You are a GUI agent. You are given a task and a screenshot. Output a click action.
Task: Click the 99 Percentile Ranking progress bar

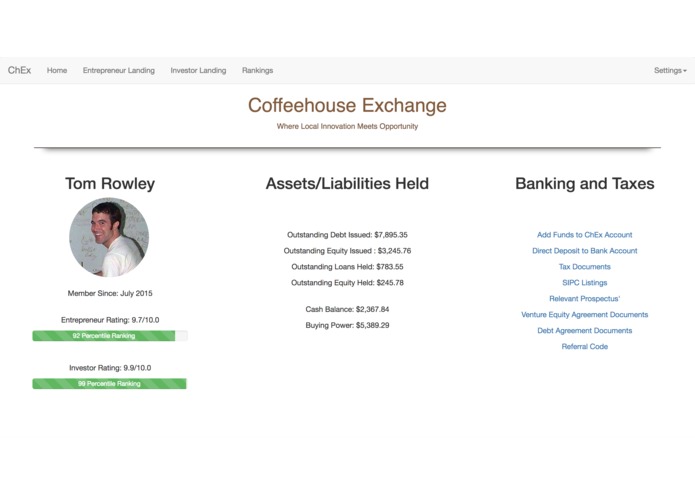(109, 384)
